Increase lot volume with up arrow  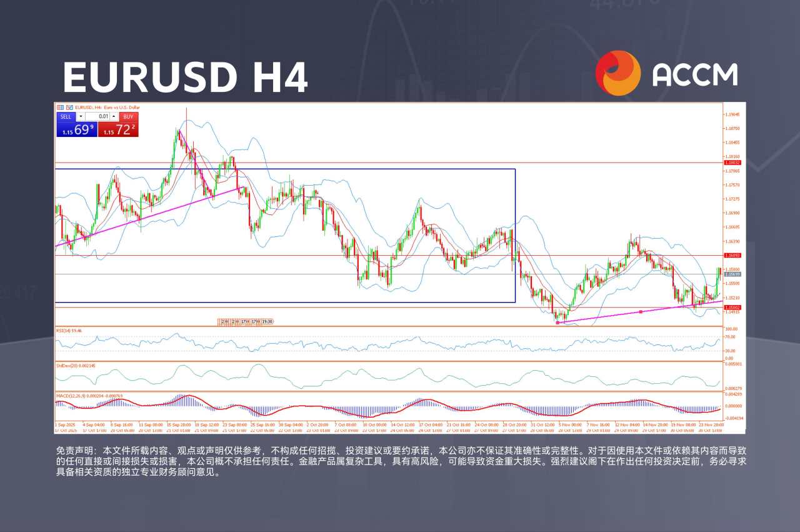[114, 116]
